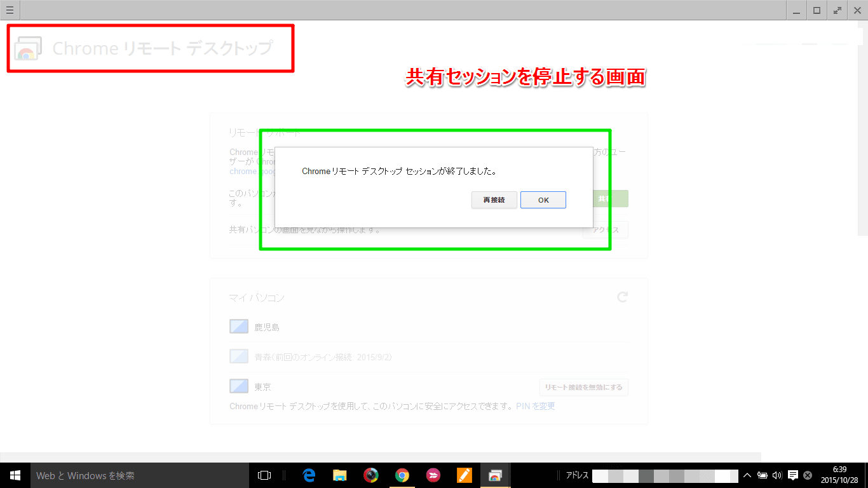868x488 pixels.
Task: Open the Windows Start menu
Action: (15, 475)
